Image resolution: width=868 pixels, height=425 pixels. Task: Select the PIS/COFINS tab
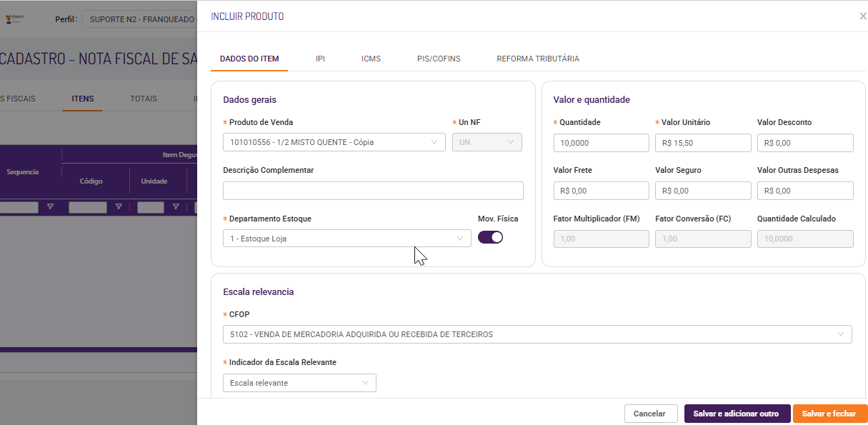tap(439, 59)
